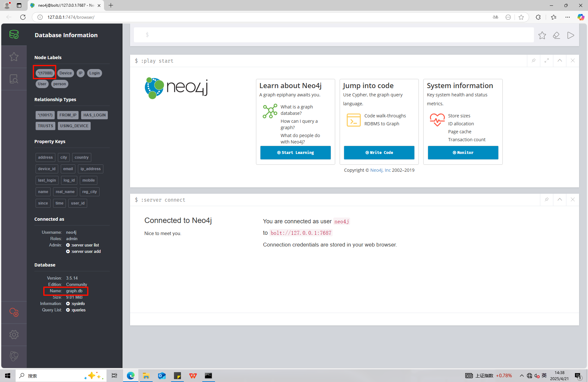
Task: Run the :server user add command
Action: [x=83, y=252]
